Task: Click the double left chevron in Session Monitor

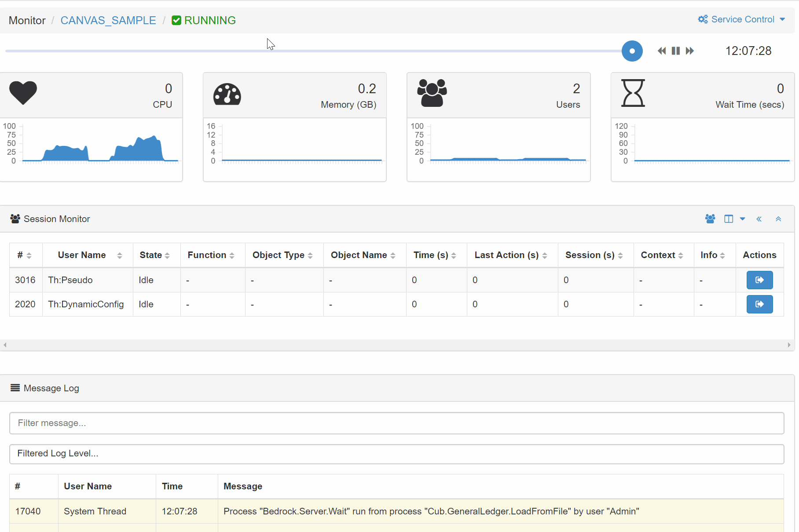Action: [759, 219]
